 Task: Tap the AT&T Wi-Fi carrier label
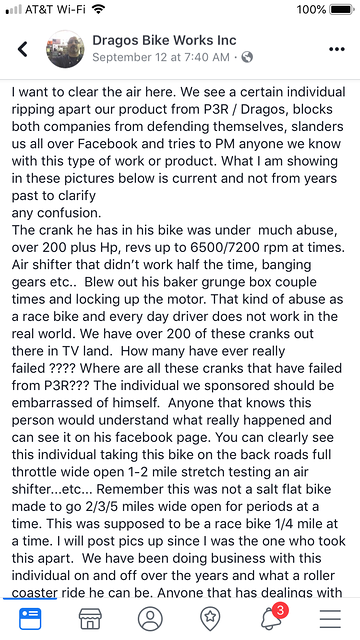coord(56,9)
